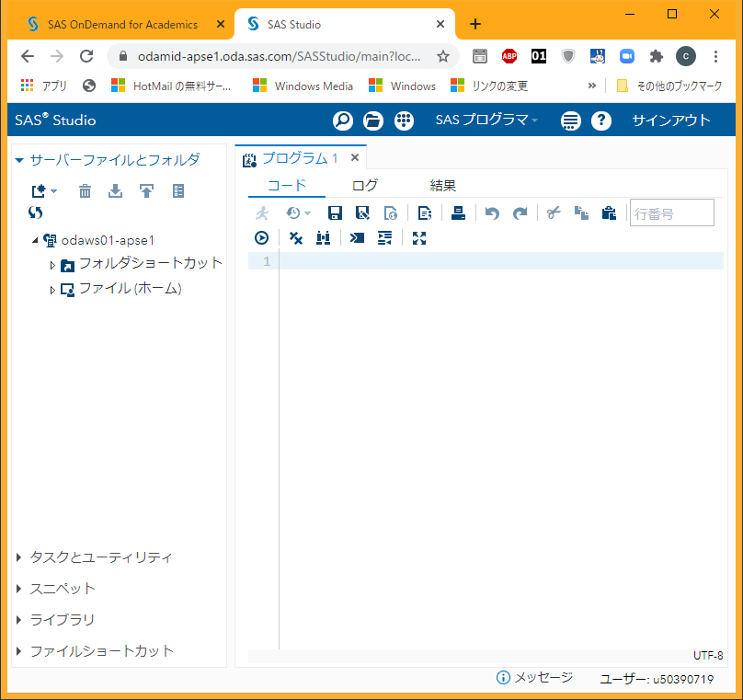Click the 行番号 line number input field

tap(671, 212)
